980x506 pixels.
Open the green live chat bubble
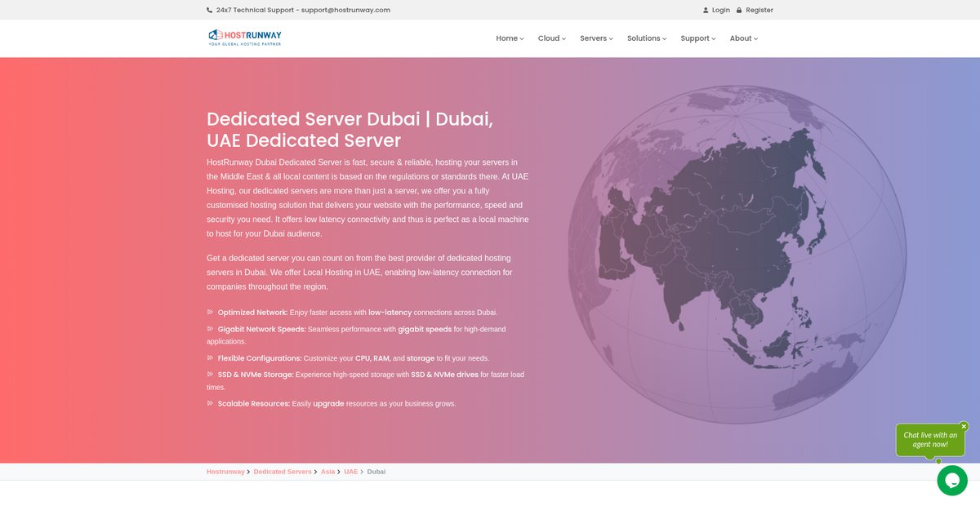pos(952,481)
